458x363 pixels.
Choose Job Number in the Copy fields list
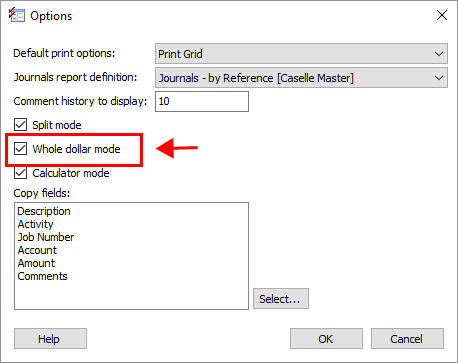coord(46,237)
